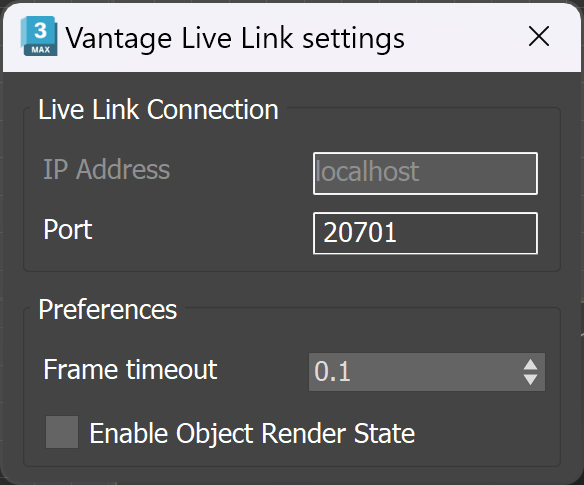Viewport: 584px width, 485px height.
Task: Close the Vantage Live Link settings dialog
Action: 539,37
